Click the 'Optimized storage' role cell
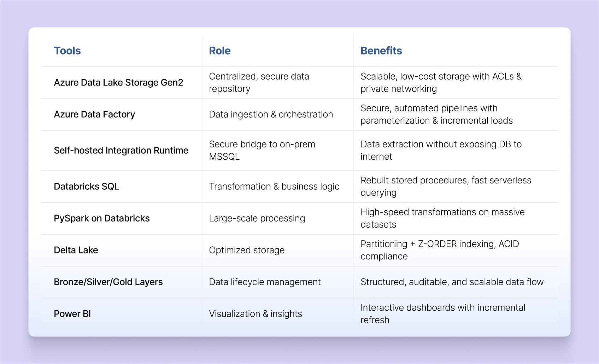599x364 pixels. (247, 250)
